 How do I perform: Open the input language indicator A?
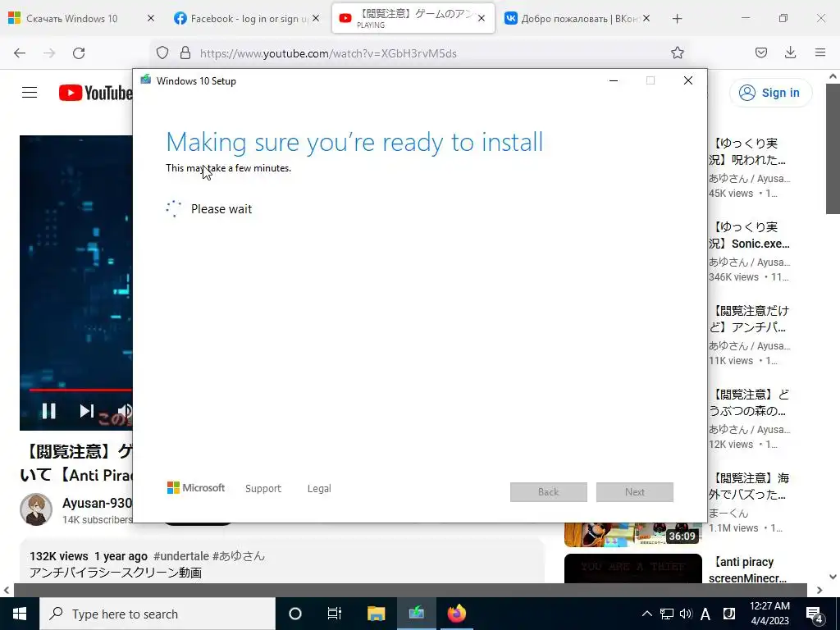pos(705,614)
